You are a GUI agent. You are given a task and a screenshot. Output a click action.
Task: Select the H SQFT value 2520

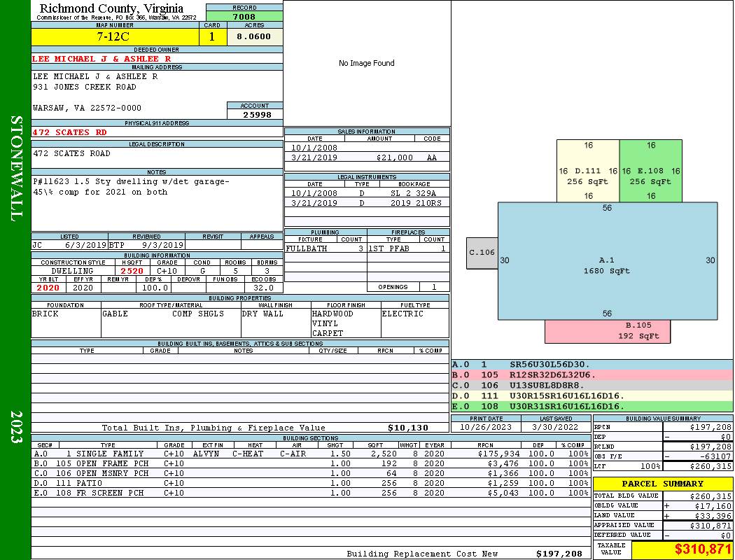pos(132,271)
